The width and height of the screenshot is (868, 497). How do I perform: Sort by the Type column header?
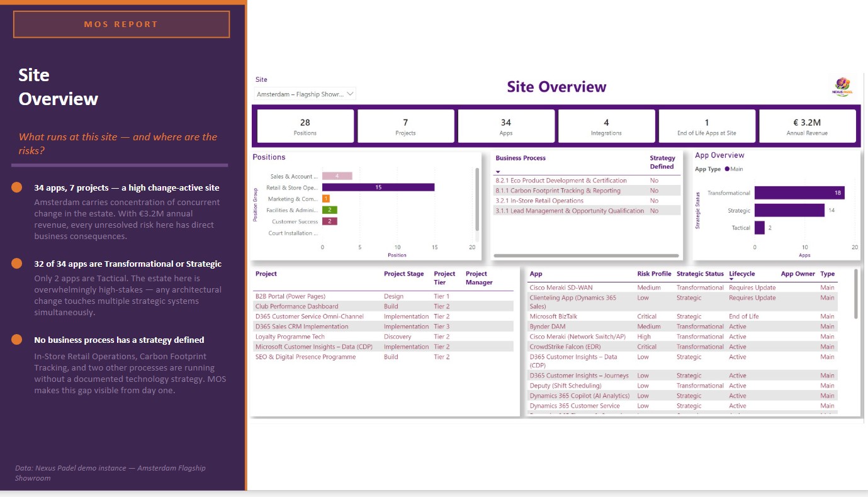(828, 274)
